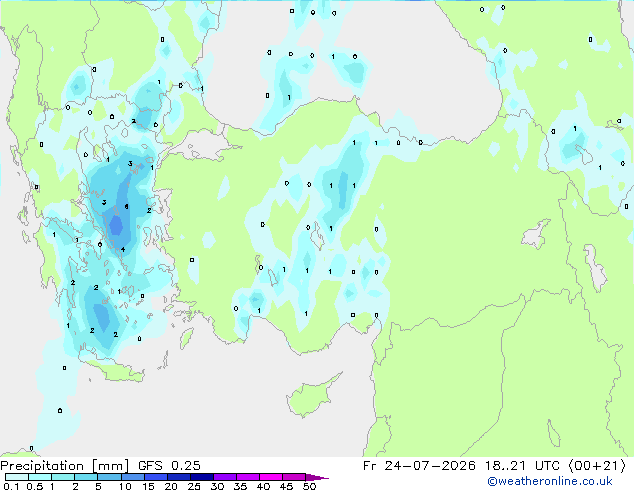Click the 30–35 mm purple legend swatch
The image size is (634, 490).
coord(225,477)
